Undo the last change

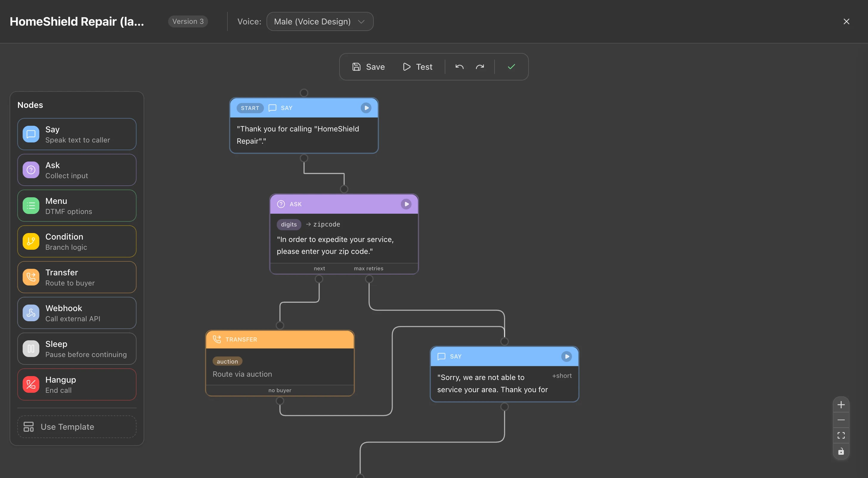[x=460, y=67]
